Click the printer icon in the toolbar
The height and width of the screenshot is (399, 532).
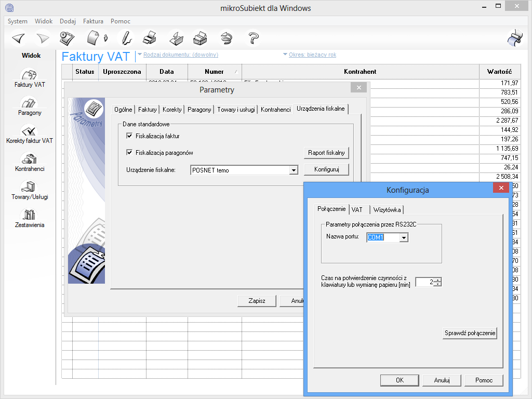pos(150,38)
